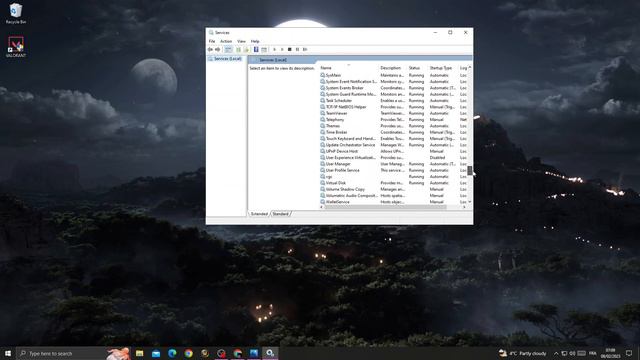The height and width of the screenshot is (360, 640).
Task: Open the weather Partly cloudy widget
Action: 523,353
